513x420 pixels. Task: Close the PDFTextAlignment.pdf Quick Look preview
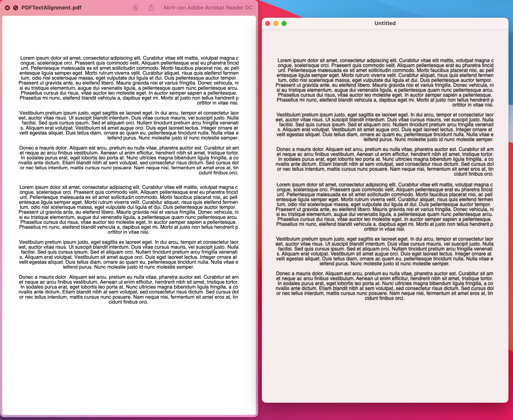[x=7, y=8]
